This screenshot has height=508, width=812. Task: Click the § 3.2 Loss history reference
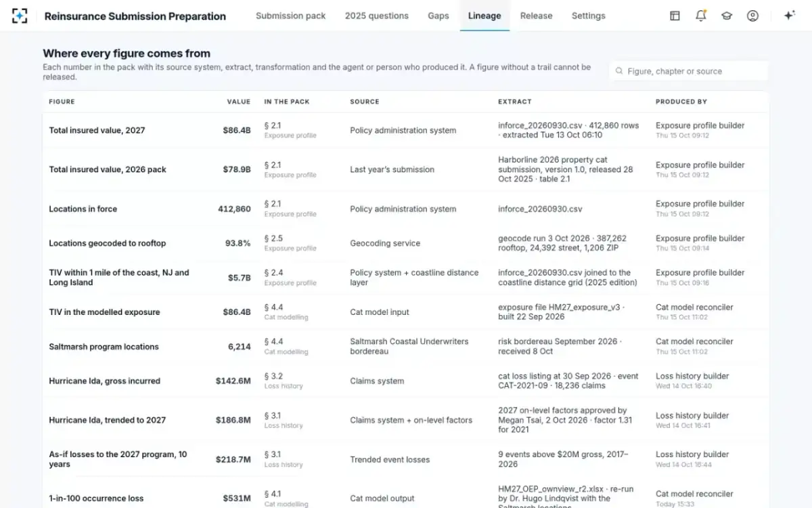(x=284, y=381)
